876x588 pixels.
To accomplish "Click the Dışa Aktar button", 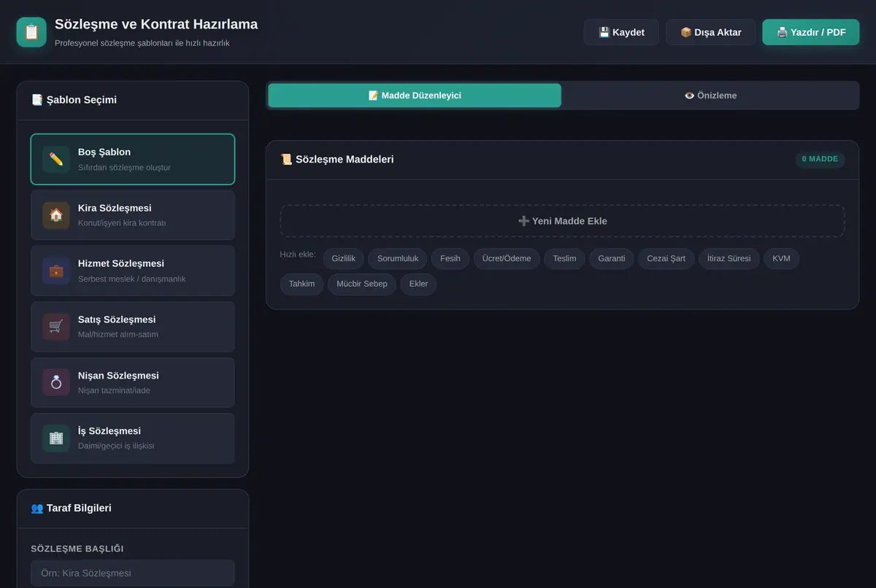I will [710, 32].
